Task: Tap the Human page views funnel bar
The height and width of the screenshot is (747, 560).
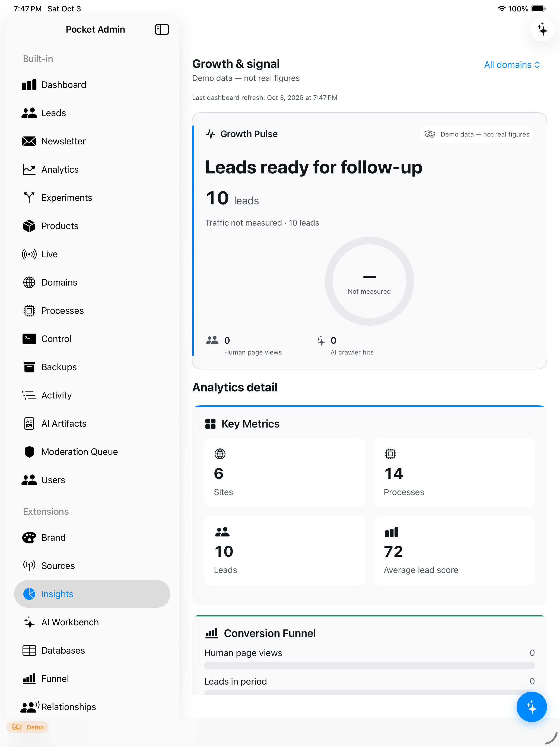Action: click(369, 666)
